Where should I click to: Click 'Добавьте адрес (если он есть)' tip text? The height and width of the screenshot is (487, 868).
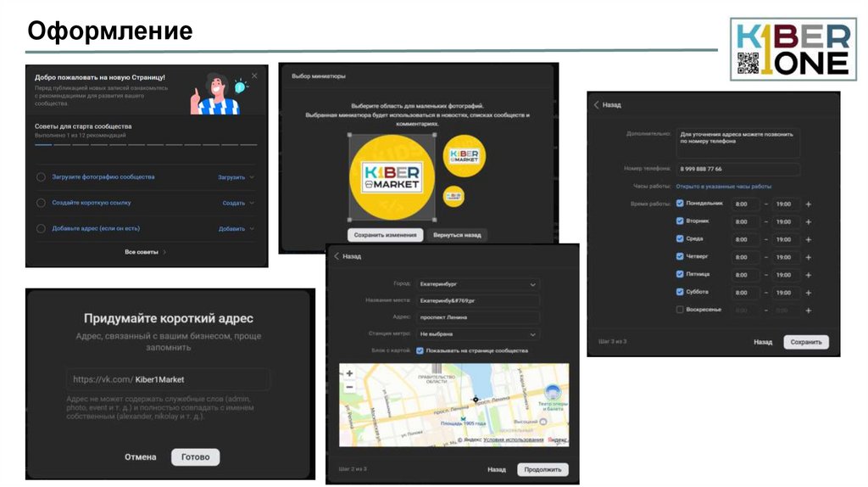click(96, 228)
